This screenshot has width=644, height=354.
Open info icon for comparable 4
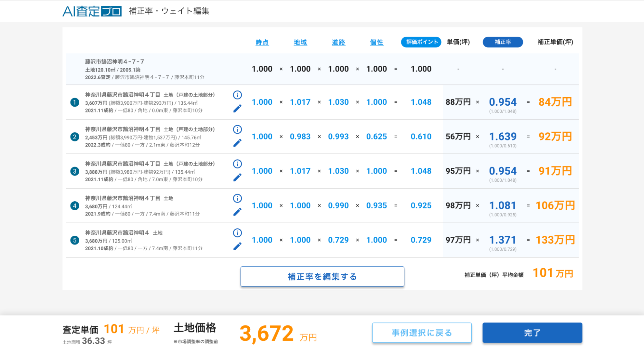[x=237, y=198]
